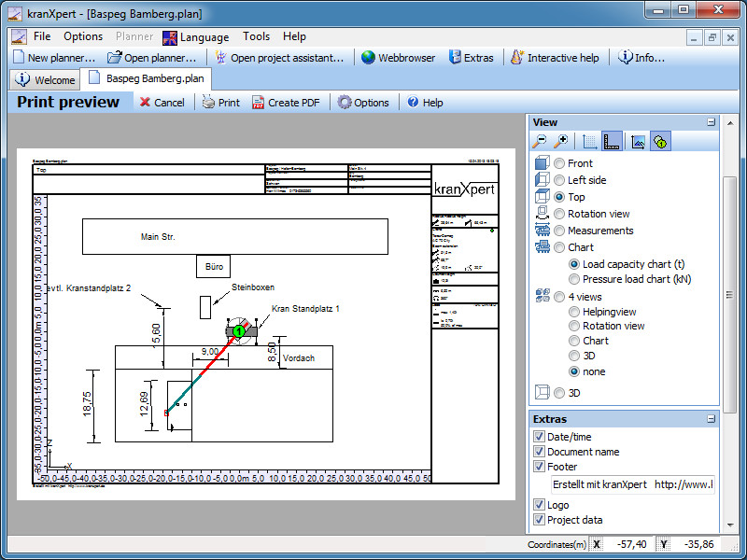The image size is (747, 560).
Task: Uncheck the Date/time checkbox
Action: pos(539,437)
